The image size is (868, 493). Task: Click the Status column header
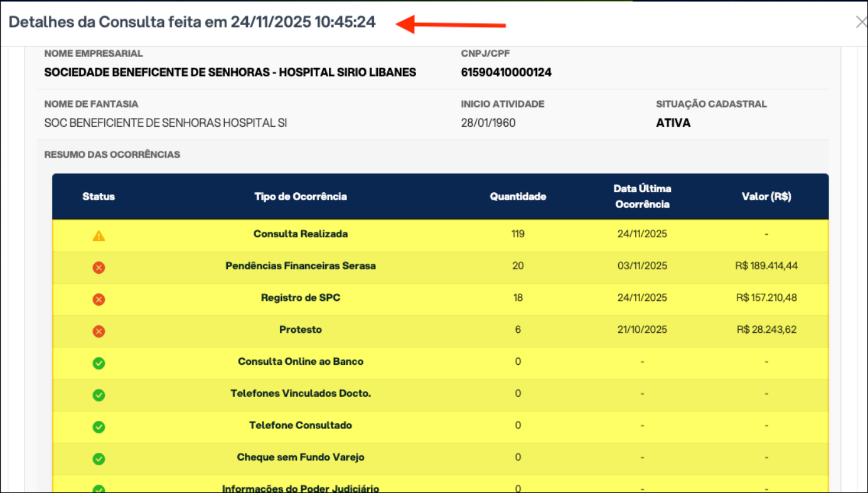pyautogui.click(x=99, y=197)
